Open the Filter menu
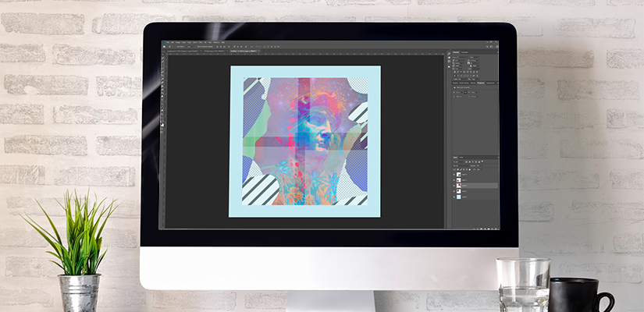 coord(201,42)
